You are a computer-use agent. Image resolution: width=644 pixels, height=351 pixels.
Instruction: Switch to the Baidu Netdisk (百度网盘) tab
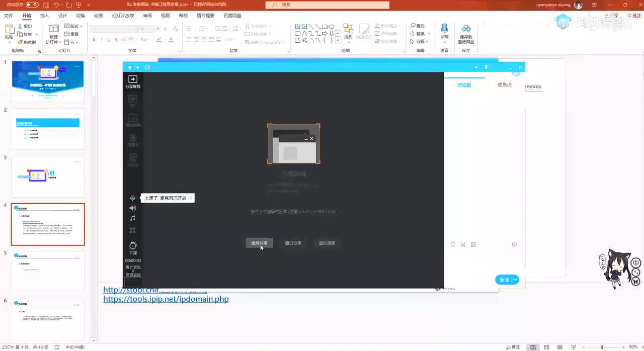coord(232,16)
